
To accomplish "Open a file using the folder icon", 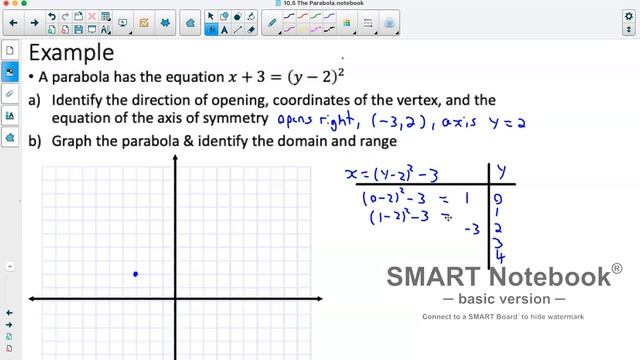I will 79,16.
